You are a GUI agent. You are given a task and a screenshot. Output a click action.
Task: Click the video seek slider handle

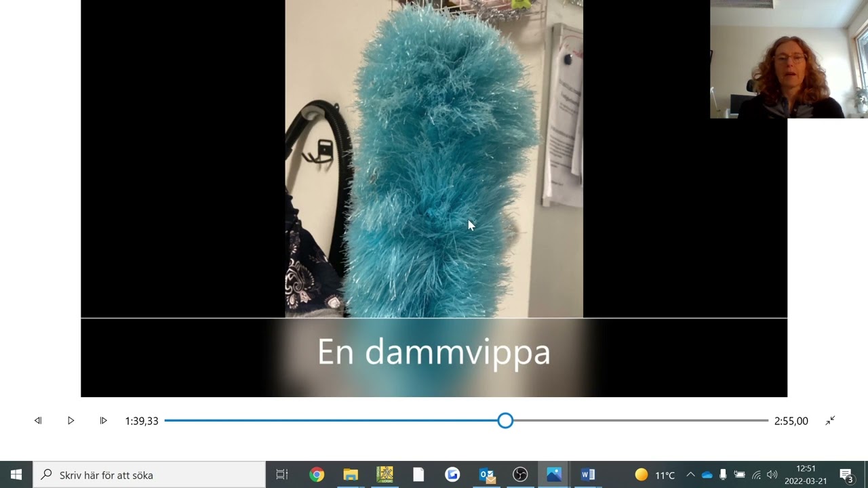(x=505, y=421)
